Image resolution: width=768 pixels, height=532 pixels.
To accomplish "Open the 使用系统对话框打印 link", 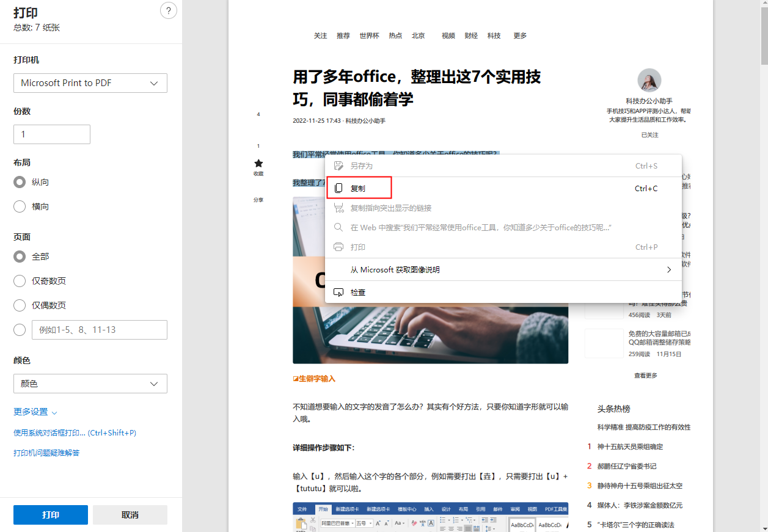I will click(x=74, y=432).
